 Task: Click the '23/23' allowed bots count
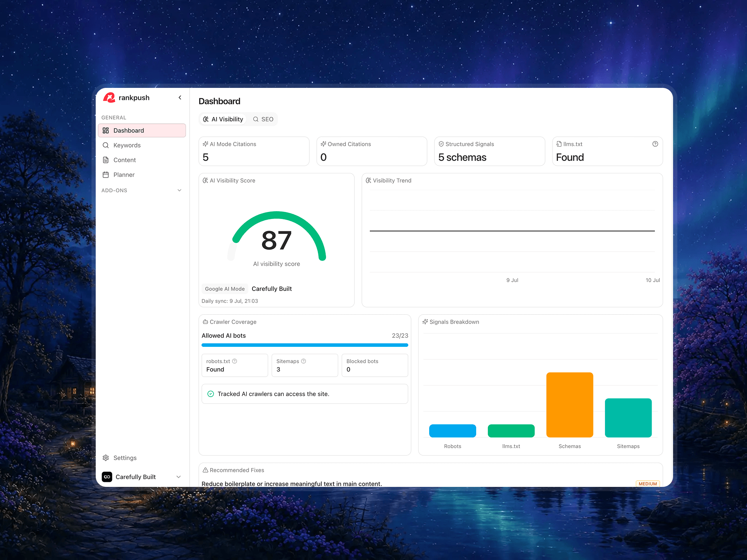[400, 336]
